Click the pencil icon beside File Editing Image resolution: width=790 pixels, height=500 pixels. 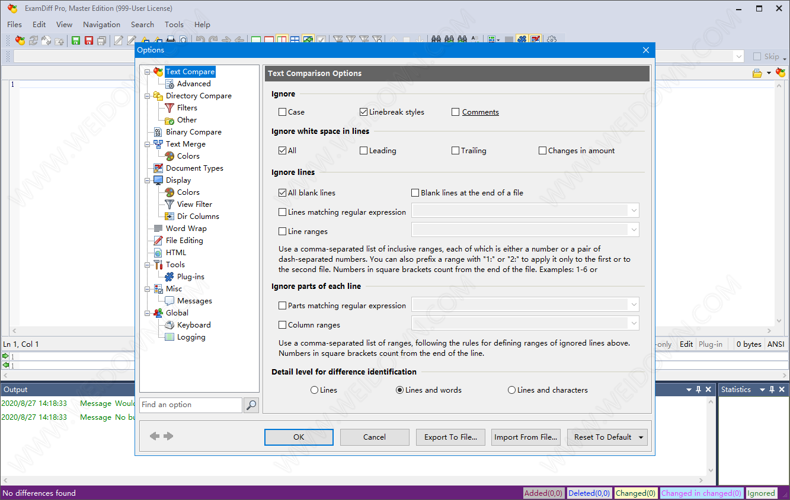click(158, 240)
